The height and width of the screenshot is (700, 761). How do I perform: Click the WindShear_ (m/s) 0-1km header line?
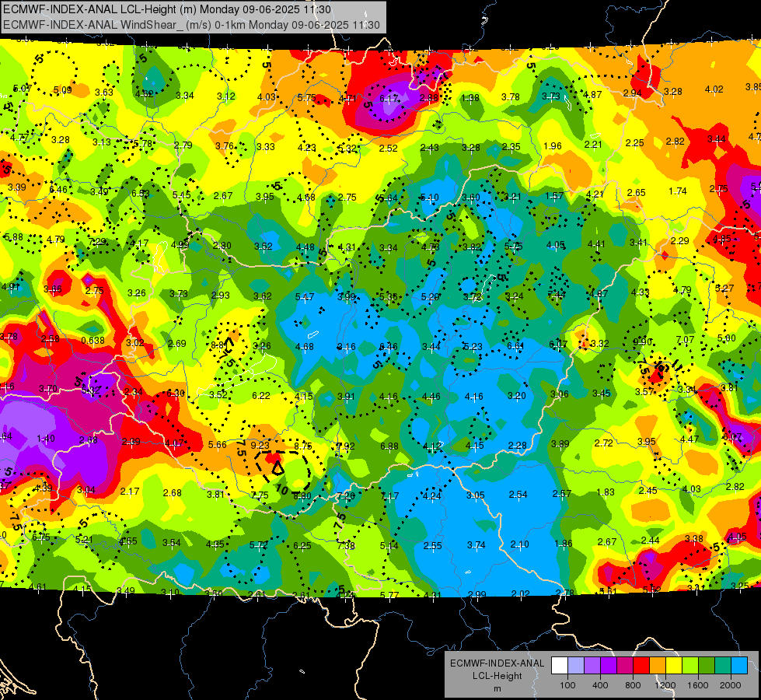pyautogui.click(x=191, y=25)
